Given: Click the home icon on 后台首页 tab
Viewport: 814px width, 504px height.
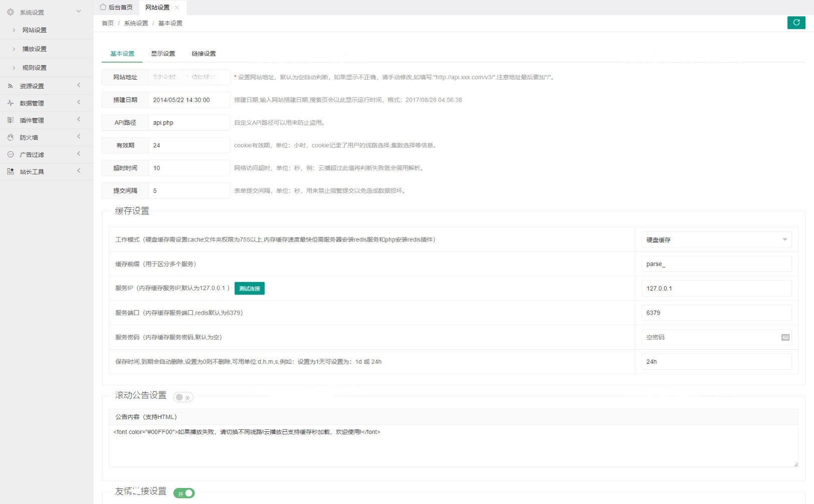Looking at the screenshot, I should tap(103, 7).
